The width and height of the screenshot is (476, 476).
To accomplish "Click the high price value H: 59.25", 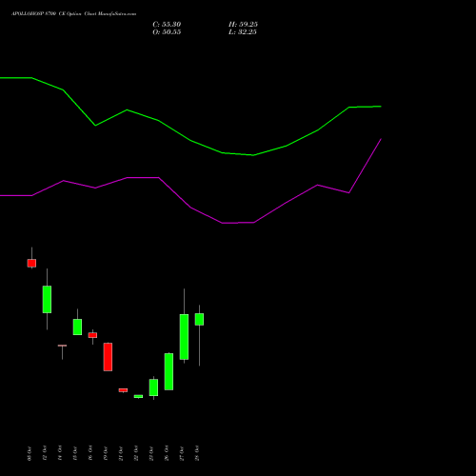I will tap(243, 25).
